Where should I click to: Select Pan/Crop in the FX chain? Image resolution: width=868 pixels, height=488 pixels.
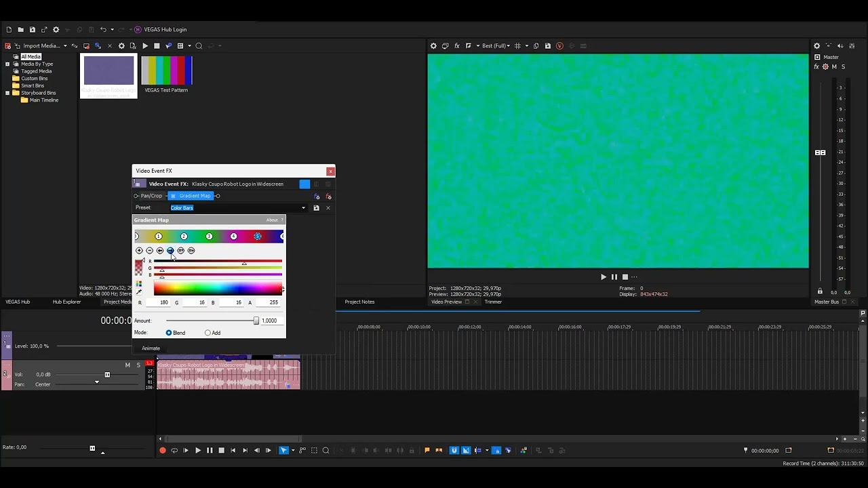pos(151,196)
